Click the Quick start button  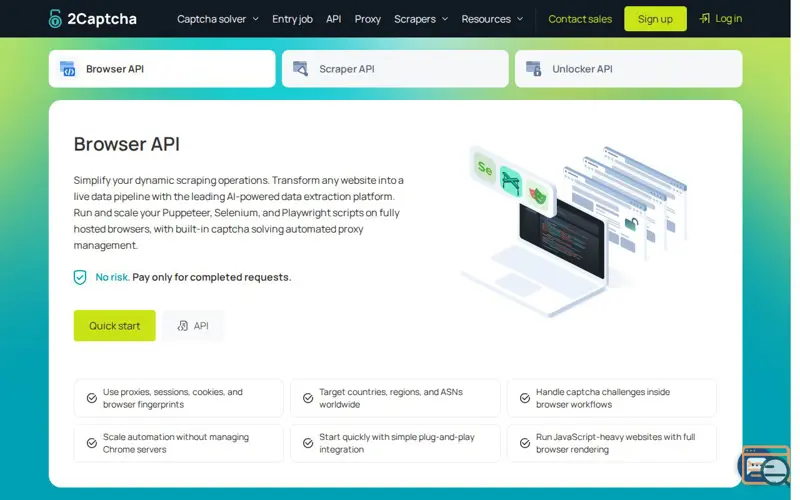(114, 326)
